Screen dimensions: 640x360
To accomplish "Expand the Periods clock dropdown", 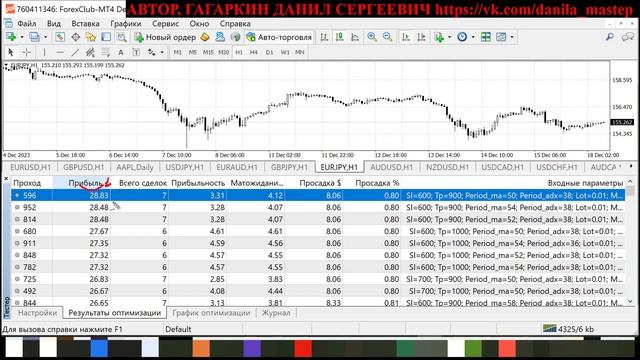I will click(x=473, y=37).
